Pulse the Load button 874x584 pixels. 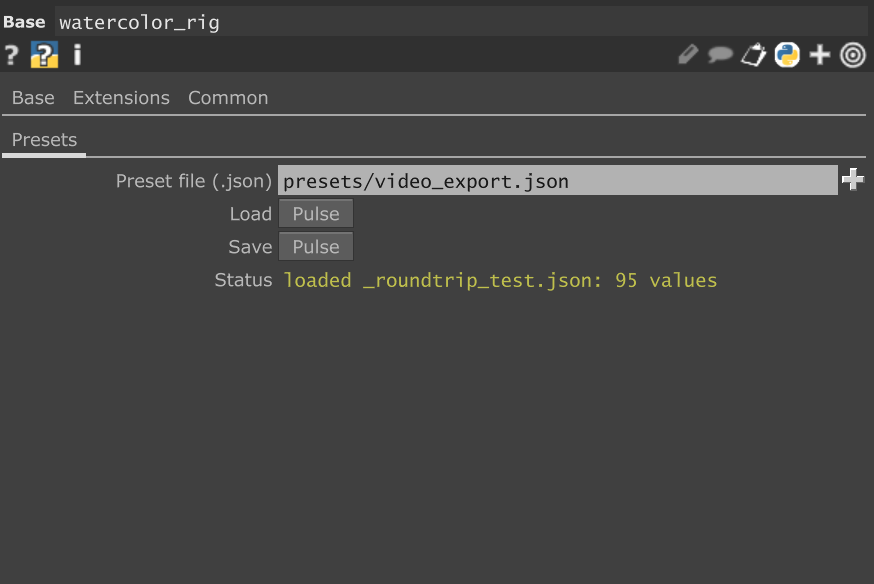pyautogui.click(x=316, y=214)
